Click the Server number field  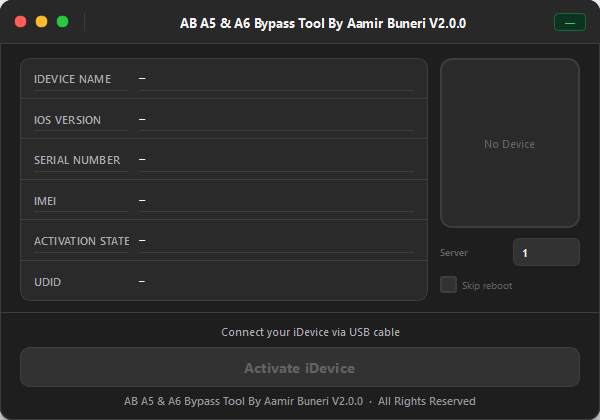point(546,252)
